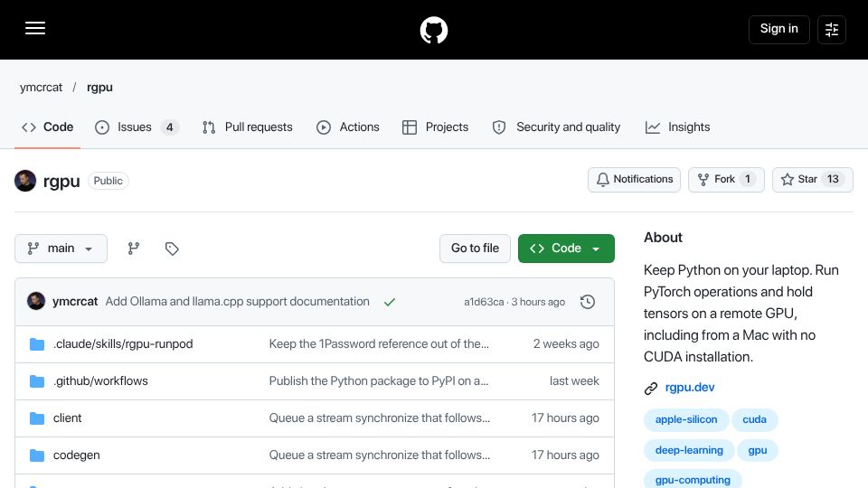This screenshot has width=868, height=488.
Task: Click the codegen folder icon
Action: (x=37, y=455)
